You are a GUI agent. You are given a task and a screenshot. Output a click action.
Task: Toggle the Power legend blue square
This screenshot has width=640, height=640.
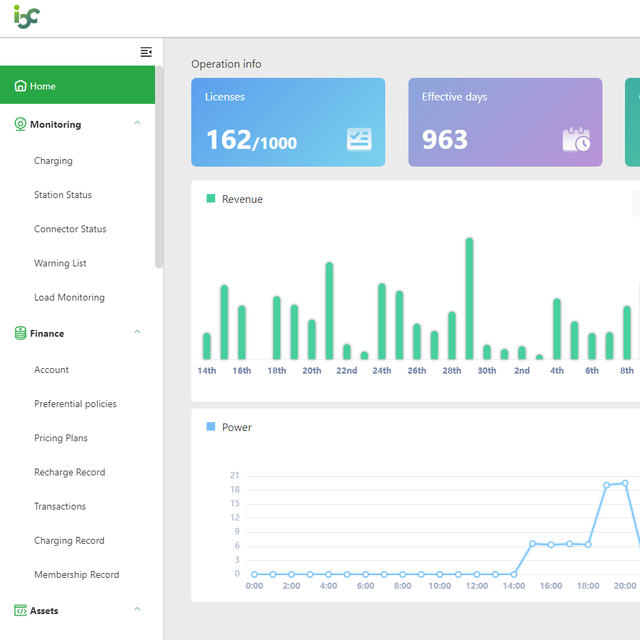pyautogui.click(x=211, y=427)
